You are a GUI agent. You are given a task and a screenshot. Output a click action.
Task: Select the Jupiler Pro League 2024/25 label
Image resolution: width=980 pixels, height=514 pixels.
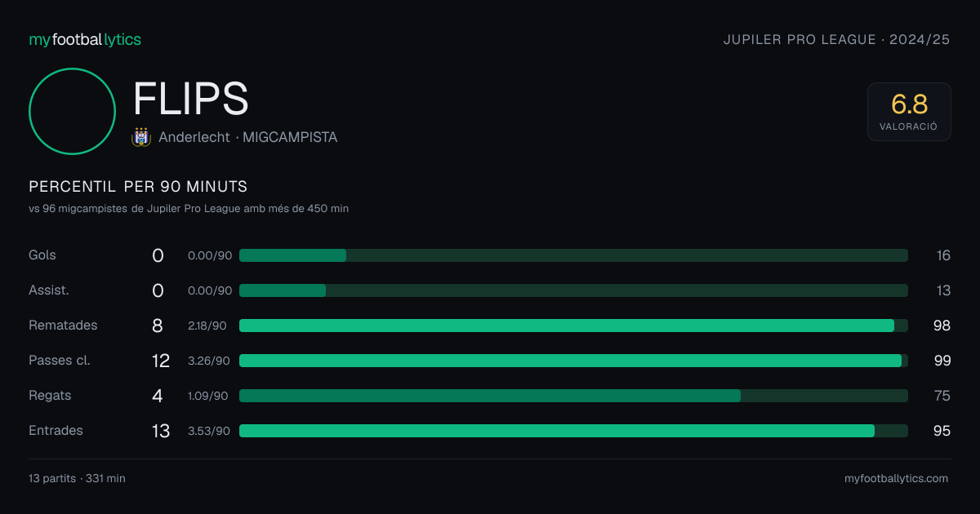point(837,39)
